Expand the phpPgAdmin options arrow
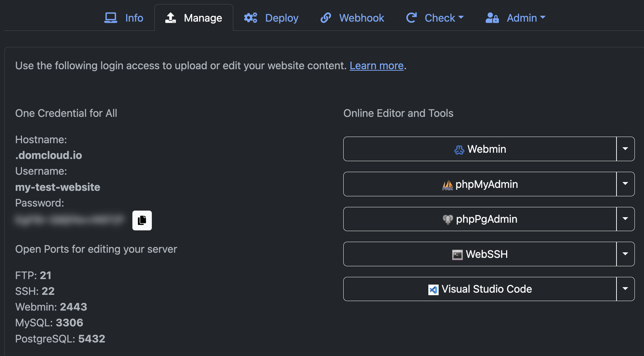Viewport: 644px width, 356px height. pyautogui.click(x=626, y=219)
